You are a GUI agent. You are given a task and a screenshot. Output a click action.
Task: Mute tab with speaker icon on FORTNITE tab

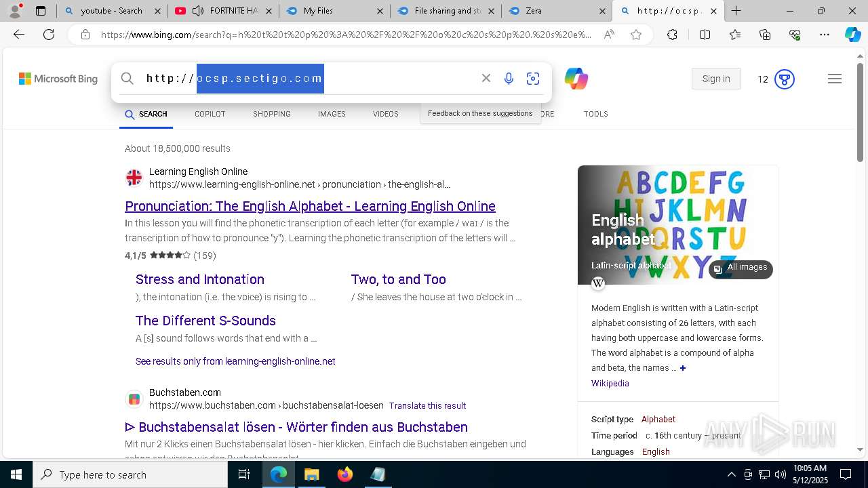(197, 11)
